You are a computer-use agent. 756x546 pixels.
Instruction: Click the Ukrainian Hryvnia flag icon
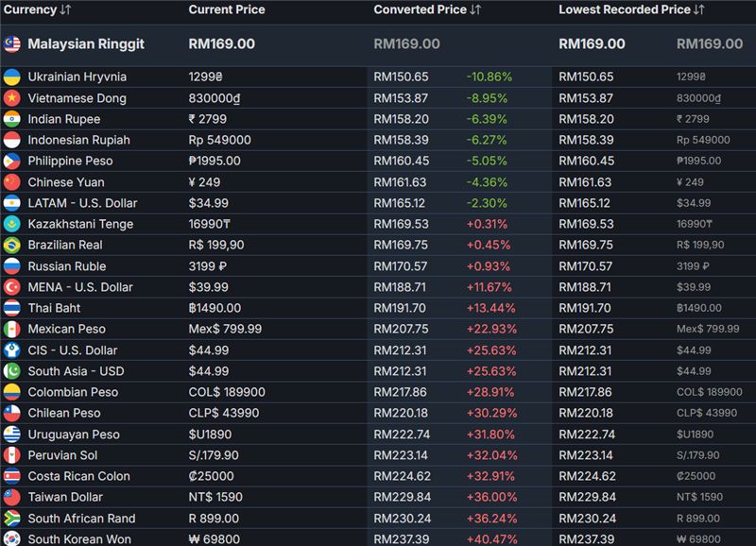(12, 77)
